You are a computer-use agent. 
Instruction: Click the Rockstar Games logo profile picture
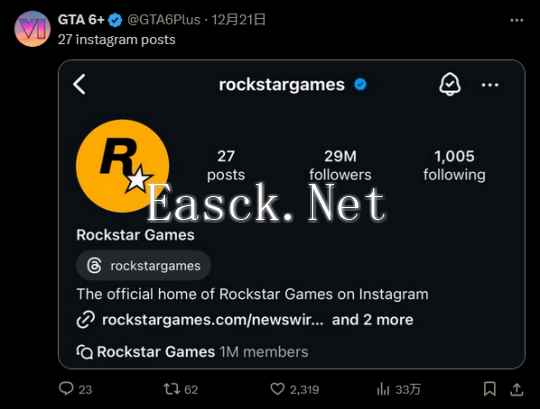click(123, 166)
